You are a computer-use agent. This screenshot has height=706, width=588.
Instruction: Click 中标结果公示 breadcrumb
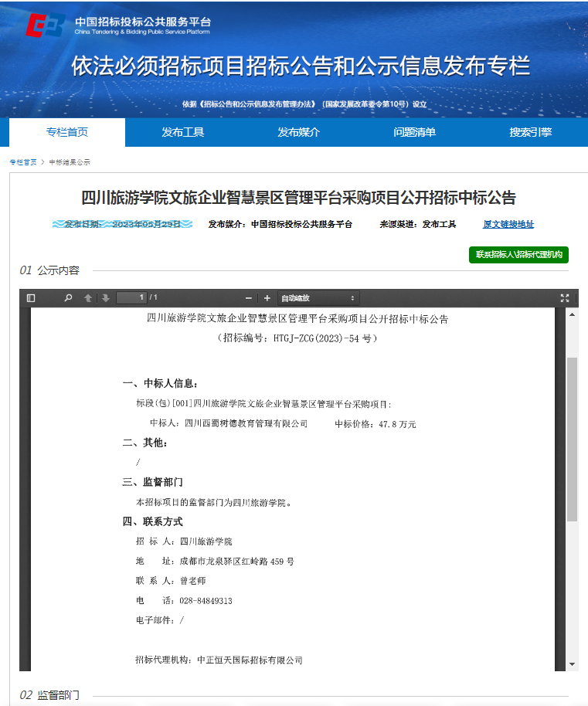70,162
